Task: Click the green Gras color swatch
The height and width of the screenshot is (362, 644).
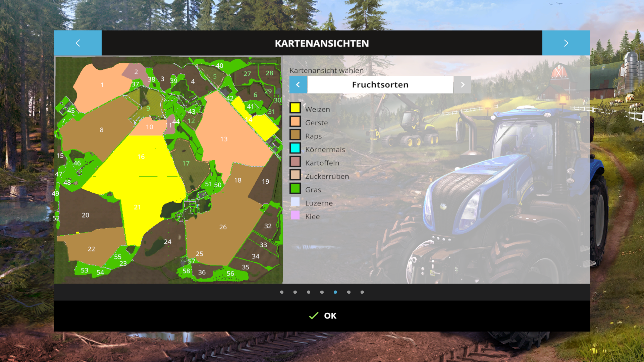Action: [295, 188]
